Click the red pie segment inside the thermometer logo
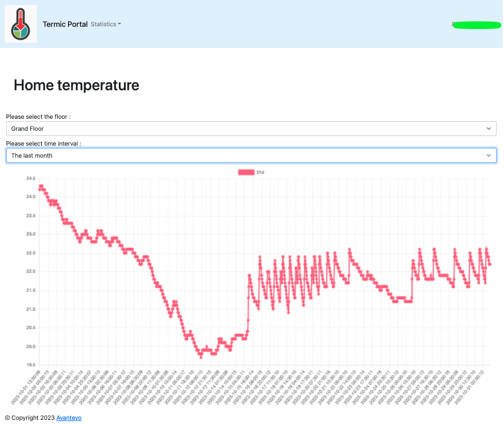504x425 pixels. [x=21, y=26]
